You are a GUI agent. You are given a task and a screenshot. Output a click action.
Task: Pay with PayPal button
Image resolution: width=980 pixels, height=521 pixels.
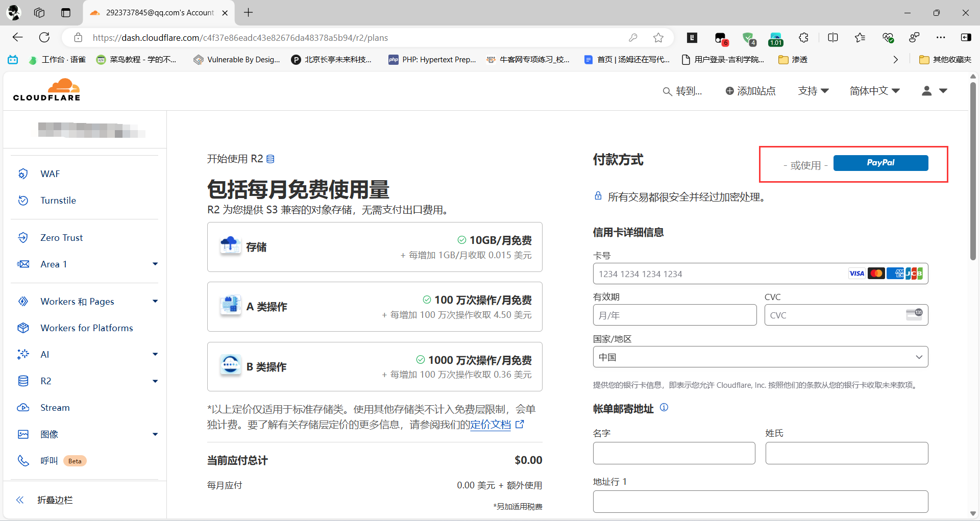(x=881, y=163)
